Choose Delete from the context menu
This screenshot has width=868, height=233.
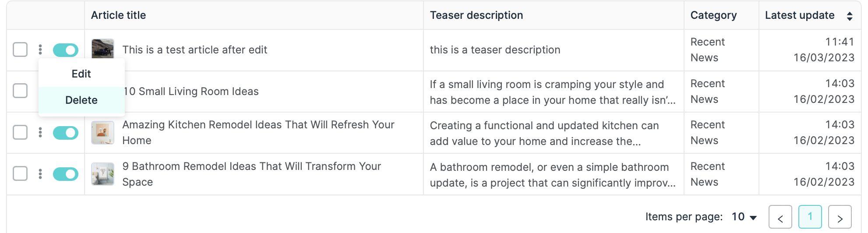pyautogui.click(x=81, y=100)
